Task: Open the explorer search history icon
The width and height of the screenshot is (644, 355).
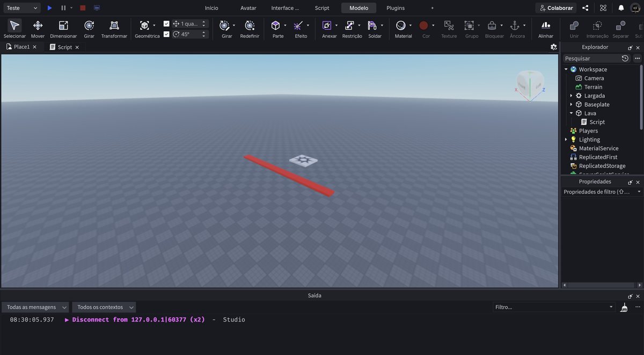Action: pyautogui.click(x=625, y=58)
